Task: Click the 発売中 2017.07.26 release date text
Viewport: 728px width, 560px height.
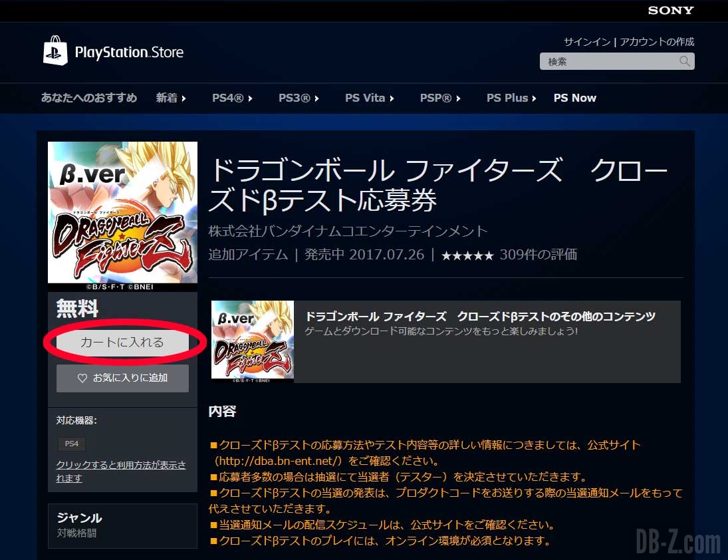Action: pos(364,255)
